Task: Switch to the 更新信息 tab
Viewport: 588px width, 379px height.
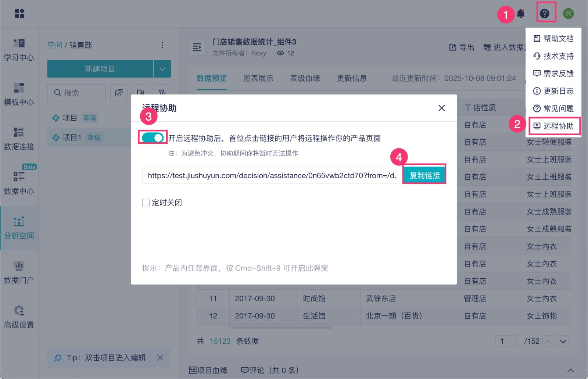Action: pos(352,78)
